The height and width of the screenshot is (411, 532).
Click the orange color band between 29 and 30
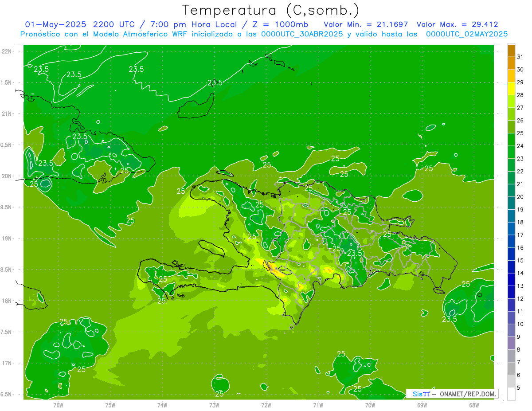511,76
